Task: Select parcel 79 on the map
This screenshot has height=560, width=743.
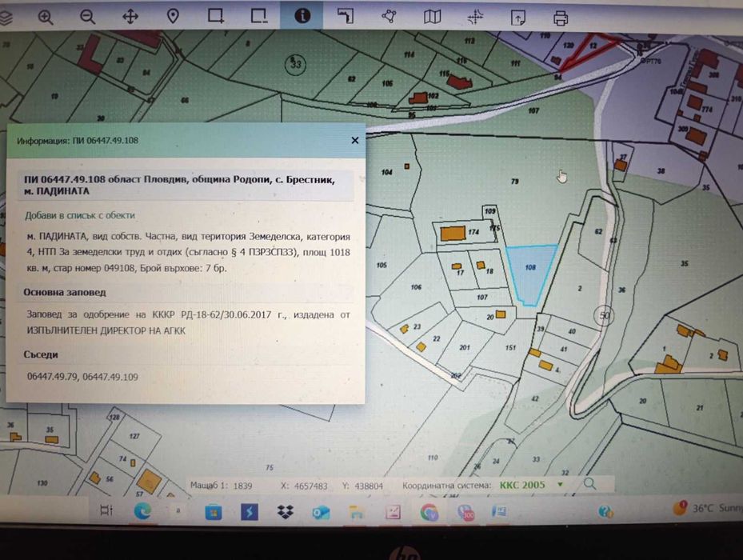Action: pyautogui.click(x=515, y=181)
